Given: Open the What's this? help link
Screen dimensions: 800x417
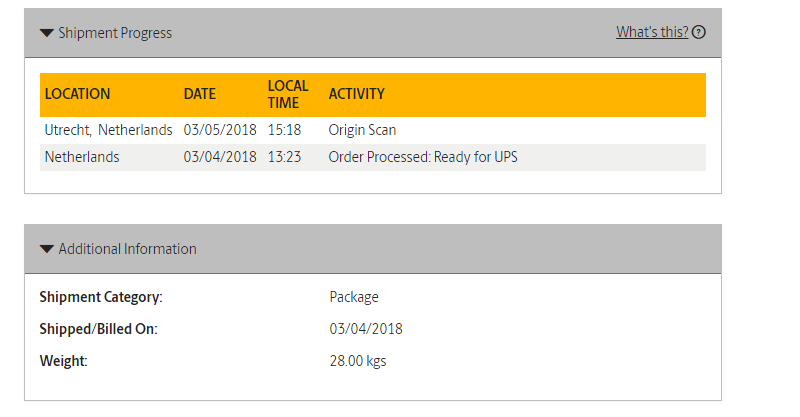Looking at the screenshot, I should click(x=652, y=32).
